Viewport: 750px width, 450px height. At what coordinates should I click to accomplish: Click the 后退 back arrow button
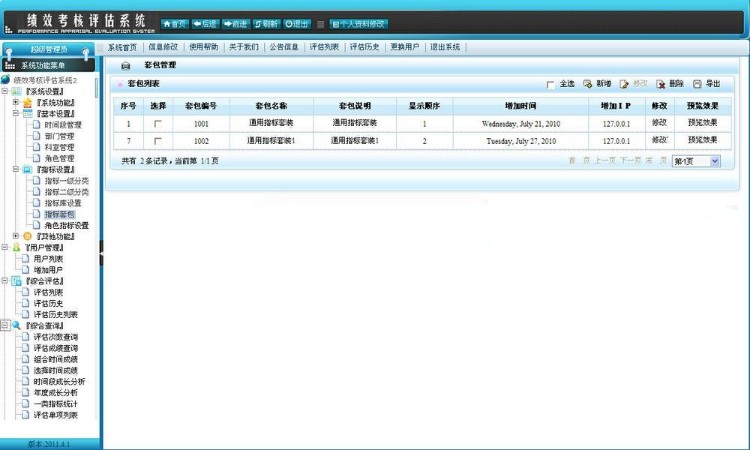(205, 24)
